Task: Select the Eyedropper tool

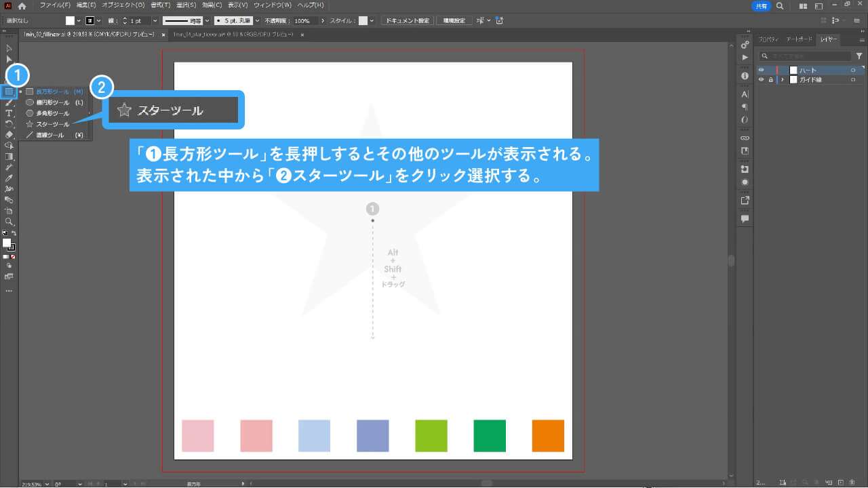Action: (9, 178)
